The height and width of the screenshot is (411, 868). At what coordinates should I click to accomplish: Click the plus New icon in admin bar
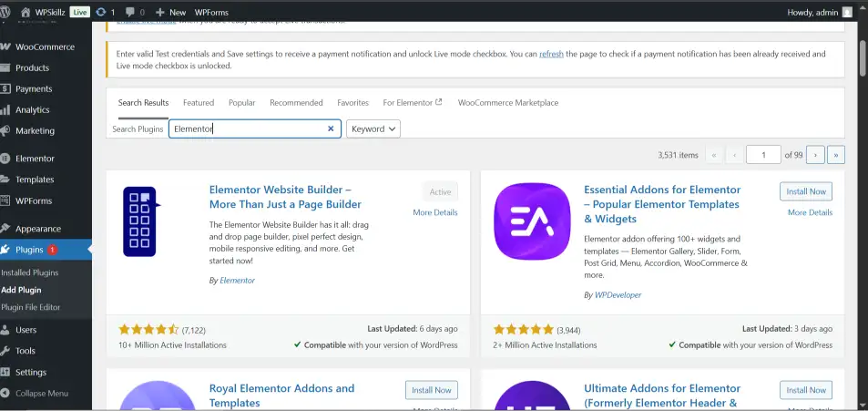[160, 12]
